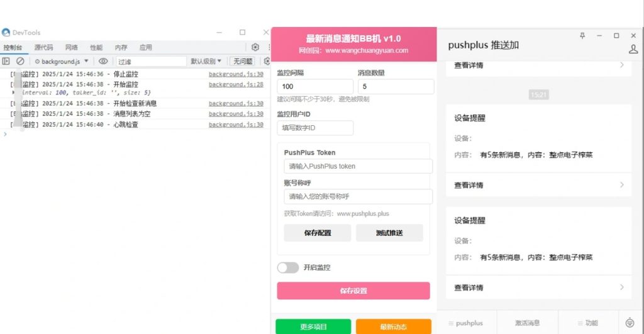Open the 功能 bottom menu
644x334 pixels.
pyautogui.click(x=588, y=323)
